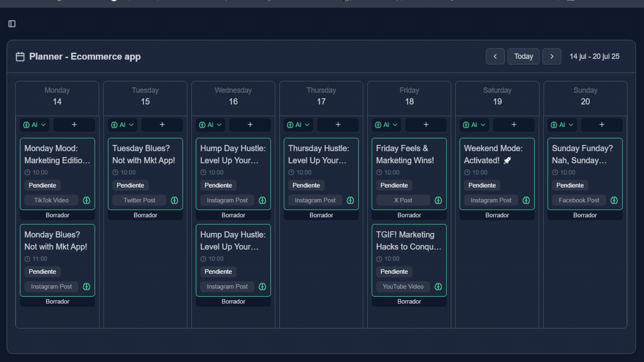Click the clock icon on Tuesday's card
The image size is (644, 362).
point(115,172)
